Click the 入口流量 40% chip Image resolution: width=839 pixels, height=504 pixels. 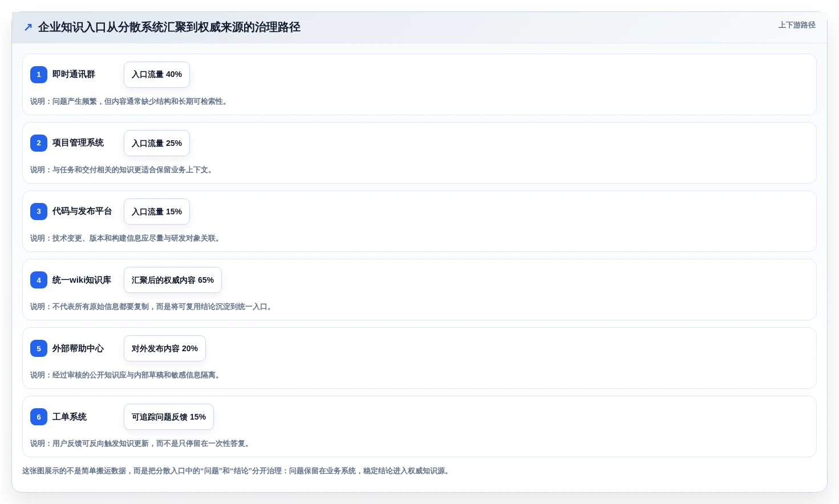click(157, 75)
